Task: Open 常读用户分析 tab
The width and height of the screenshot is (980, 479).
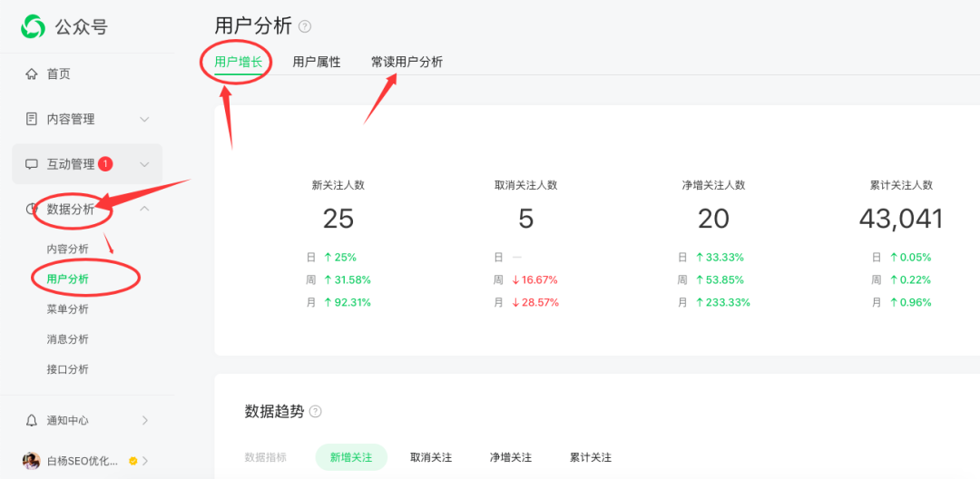Action: [x=407, y=62]
